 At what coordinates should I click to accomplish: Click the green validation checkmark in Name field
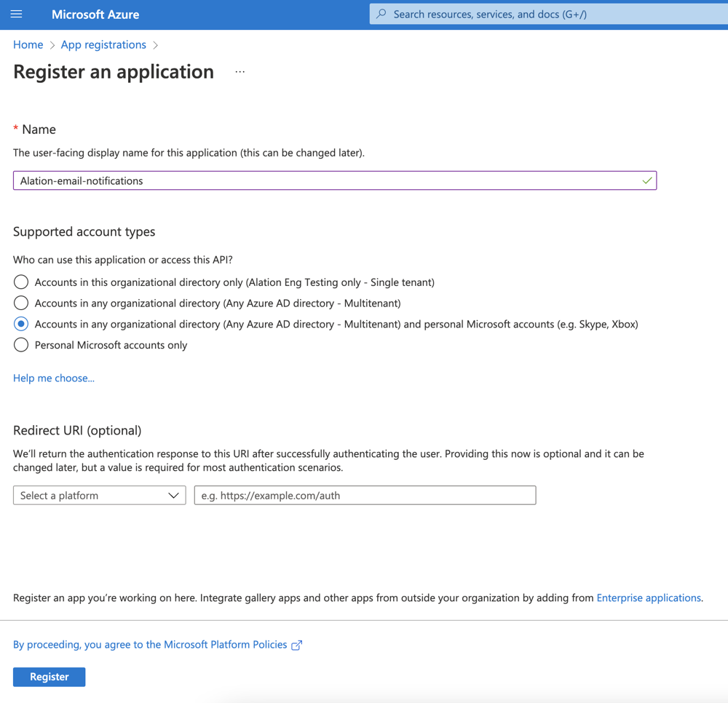coord(646,180)
